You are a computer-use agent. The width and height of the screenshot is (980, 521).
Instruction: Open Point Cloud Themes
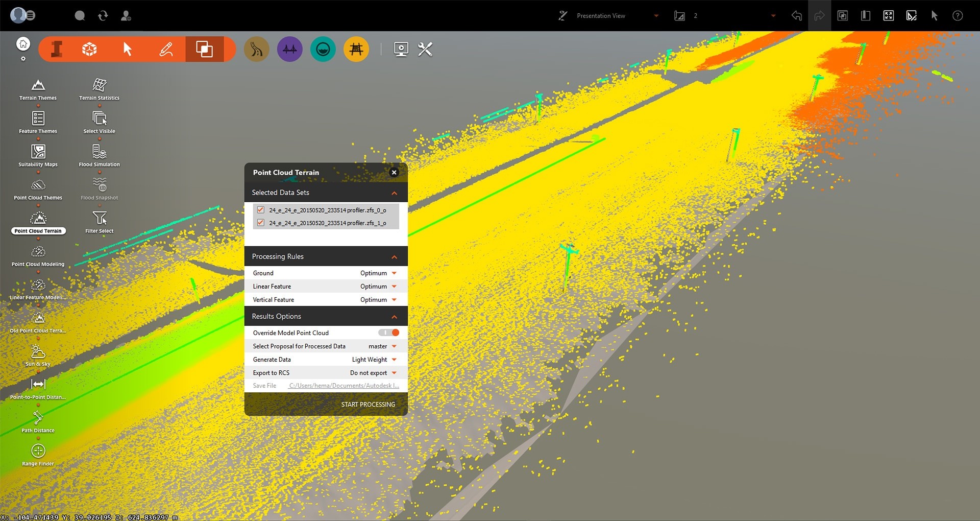pyautogui.click(x=38, y=189)
